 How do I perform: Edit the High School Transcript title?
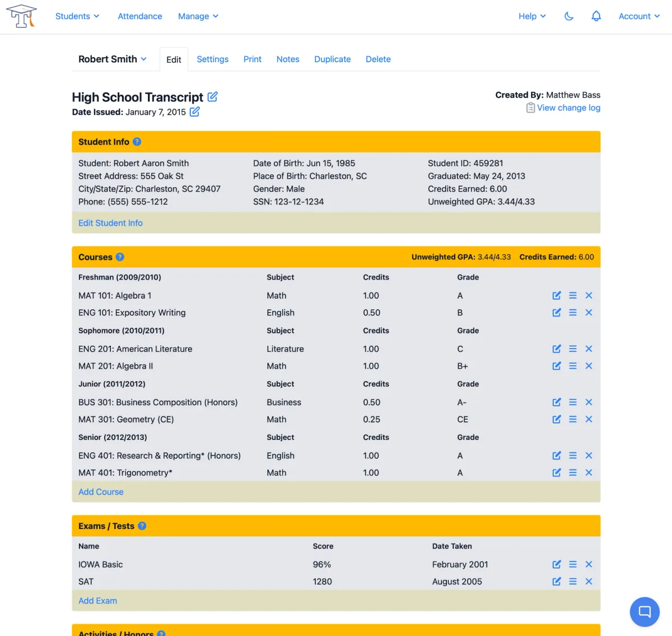tap(213, 96)
